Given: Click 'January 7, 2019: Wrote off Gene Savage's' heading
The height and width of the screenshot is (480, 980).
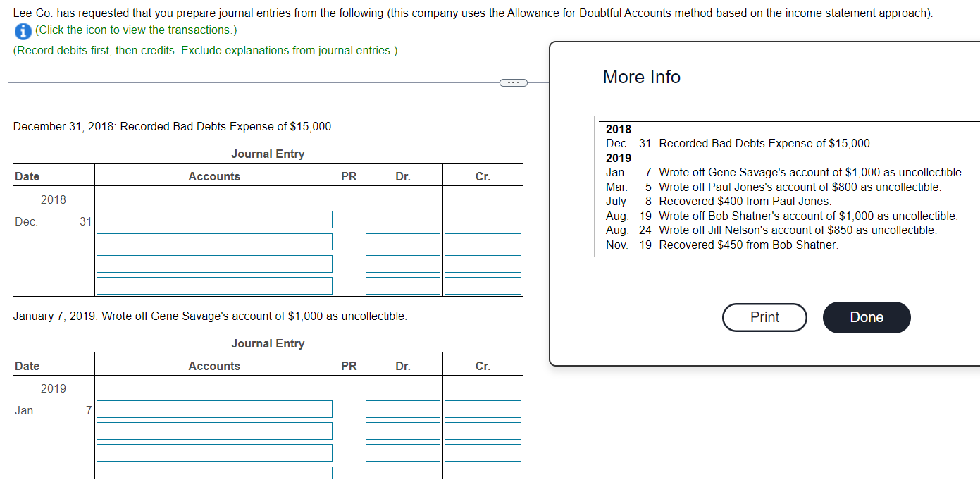Looking at the screenshot, I should [x=210, y=316].
